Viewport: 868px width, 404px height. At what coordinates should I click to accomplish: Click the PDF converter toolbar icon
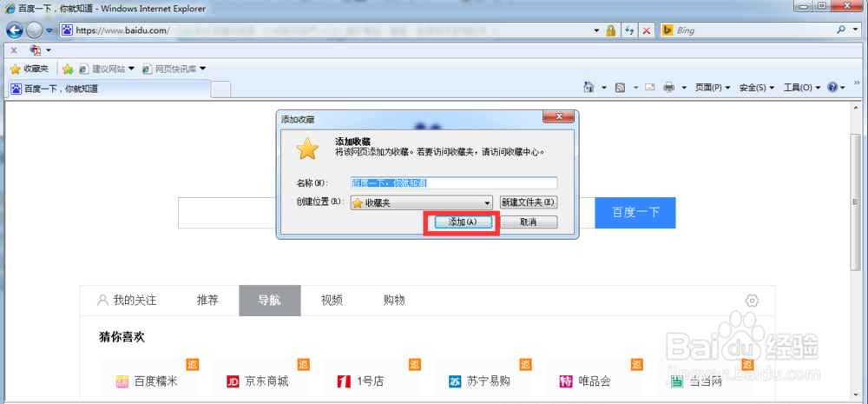(x=36, y=50)
